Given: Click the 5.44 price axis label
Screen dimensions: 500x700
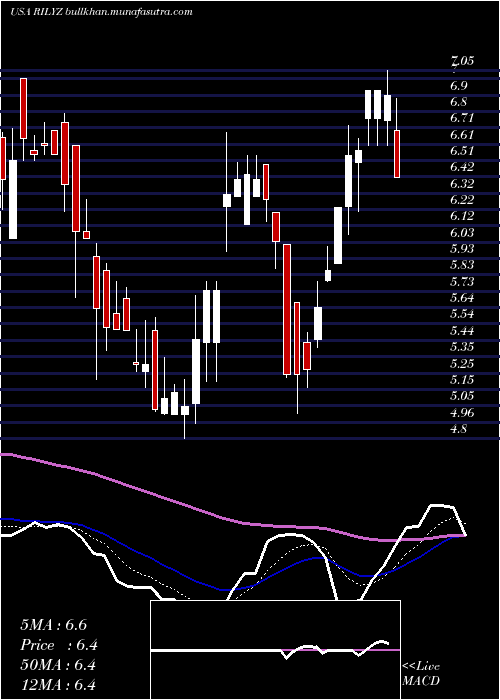Looking at the screenshot, I should pyautogui.click(x=461, y=330).
